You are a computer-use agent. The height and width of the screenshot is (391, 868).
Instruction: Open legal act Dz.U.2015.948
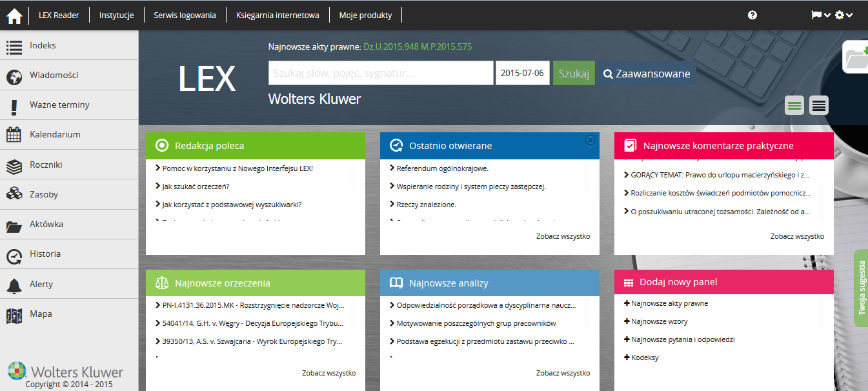(391, 46)
